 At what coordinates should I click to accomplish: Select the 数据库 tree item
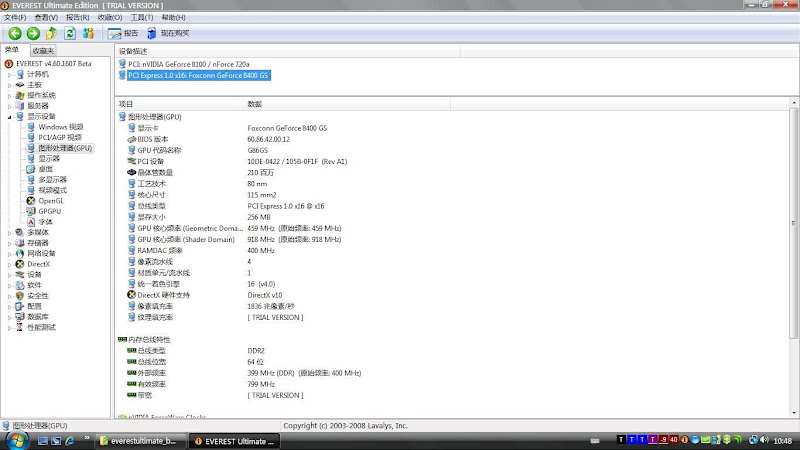click(x=38, y=317)
